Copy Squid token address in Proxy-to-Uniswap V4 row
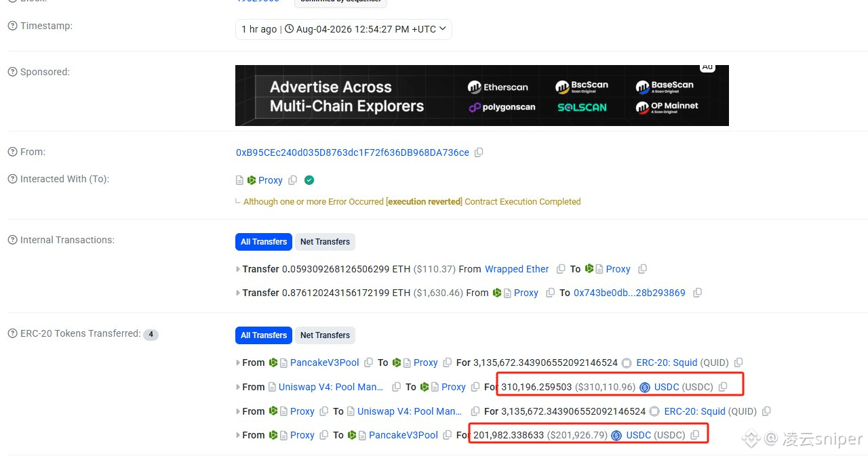Screen dimensions: 868x456 tap(766, 411)
